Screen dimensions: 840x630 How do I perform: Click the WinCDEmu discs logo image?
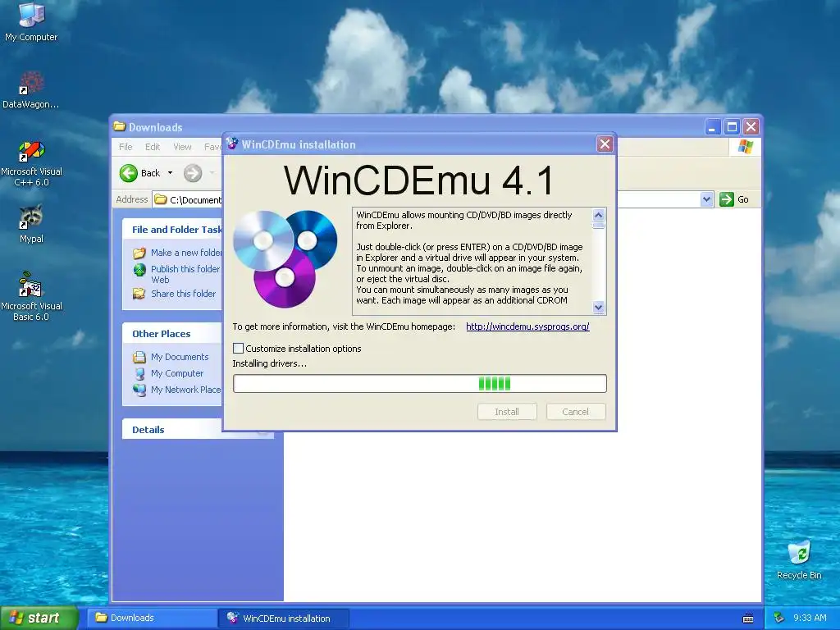[285, 258]
